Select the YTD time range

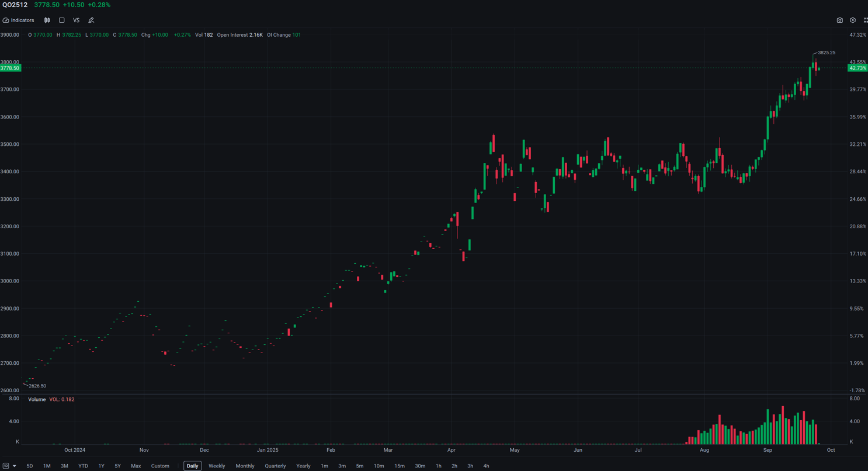click(83, 466)
